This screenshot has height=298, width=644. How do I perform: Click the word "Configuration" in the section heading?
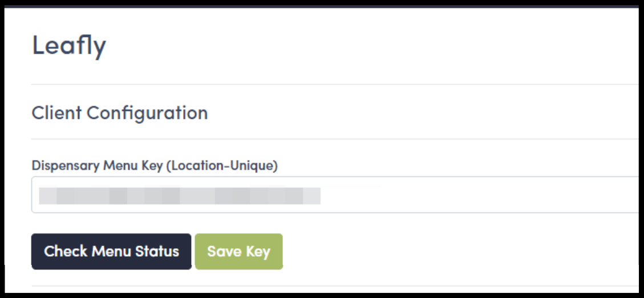pyautogui.click(x=147, y=113)
